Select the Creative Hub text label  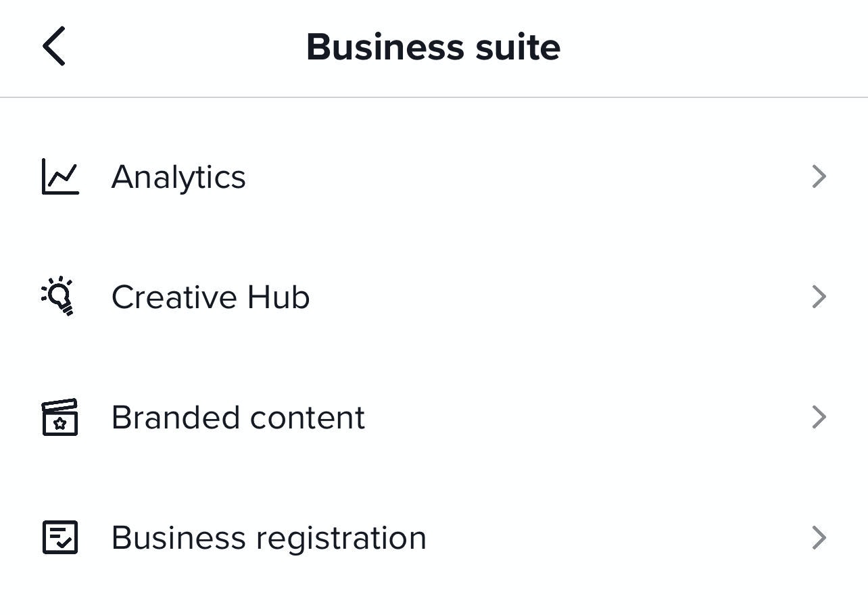[x=210, y=297]
